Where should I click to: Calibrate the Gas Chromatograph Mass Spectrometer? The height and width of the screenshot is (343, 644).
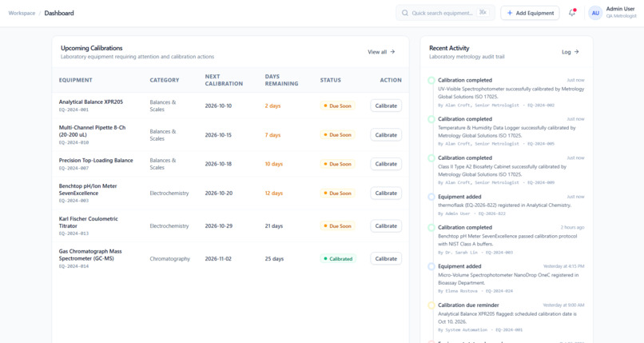[386, 259]
